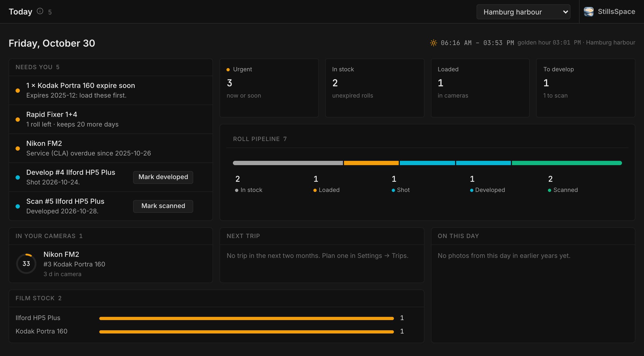Open the Loaded in cameras card
The width and height of the screenshot is (644, 356).
[480, 88]
